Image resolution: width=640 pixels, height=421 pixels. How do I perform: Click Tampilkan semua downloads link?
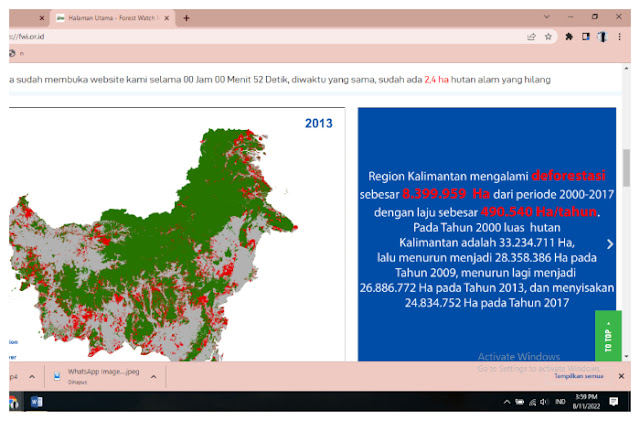click(x=578, y=376)
